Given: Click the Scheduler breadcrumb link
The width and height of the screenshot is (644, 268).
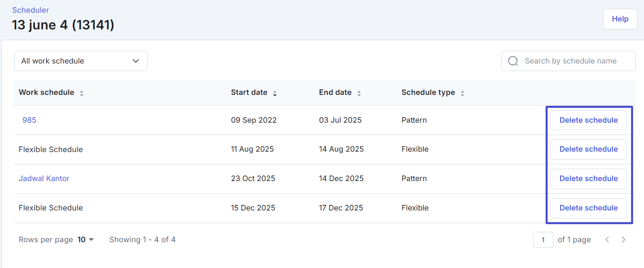Looking at the screenshot, I should pyautogui.click(x=31, y=10).
